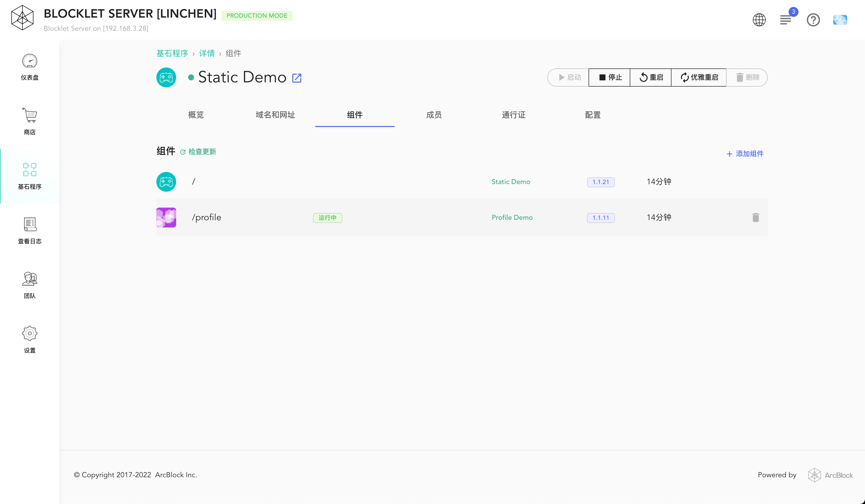Click the globe language icon

coord(759,20)
